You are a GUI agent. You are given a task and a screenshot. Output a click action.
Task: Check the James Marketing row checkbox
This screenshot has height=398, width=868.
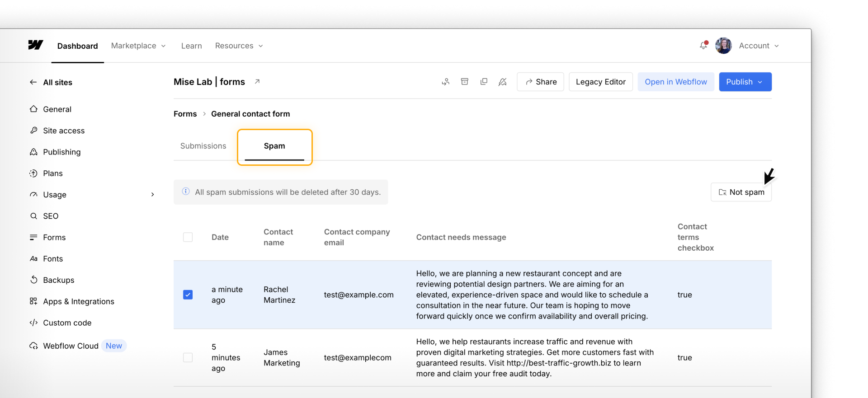pyautogui.click(x=188, y=357)
